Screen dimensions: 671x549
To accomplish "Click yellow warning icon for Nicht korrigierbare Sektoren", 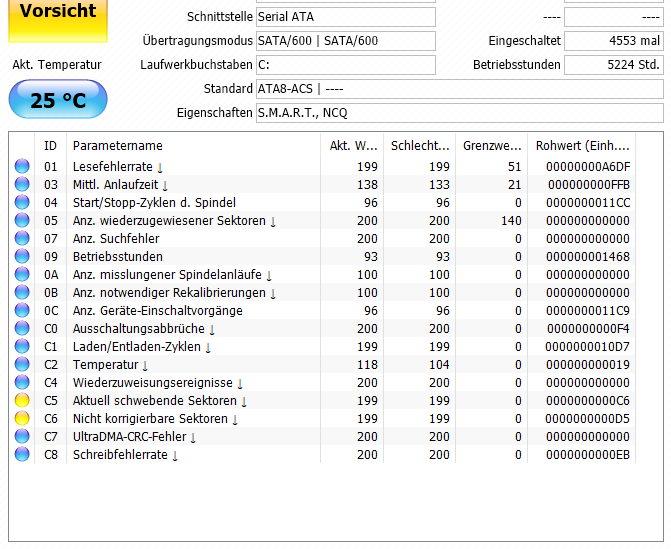I will point(22,418).
